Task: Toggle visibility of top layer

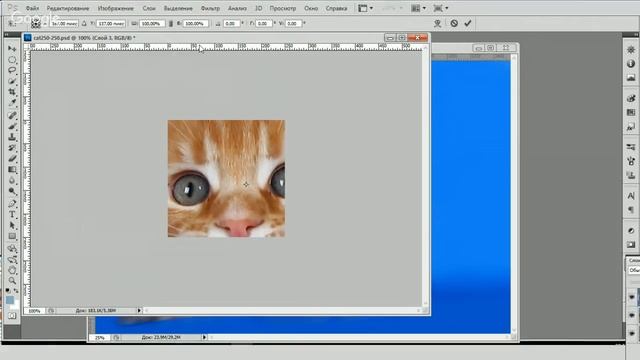Action: pyautogui.click(x=632, y=297)
